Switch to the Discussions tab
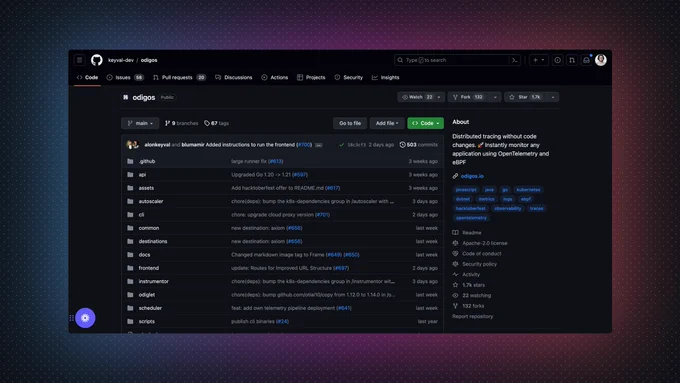This screenshot has width=680, height=383. point(234,78)
